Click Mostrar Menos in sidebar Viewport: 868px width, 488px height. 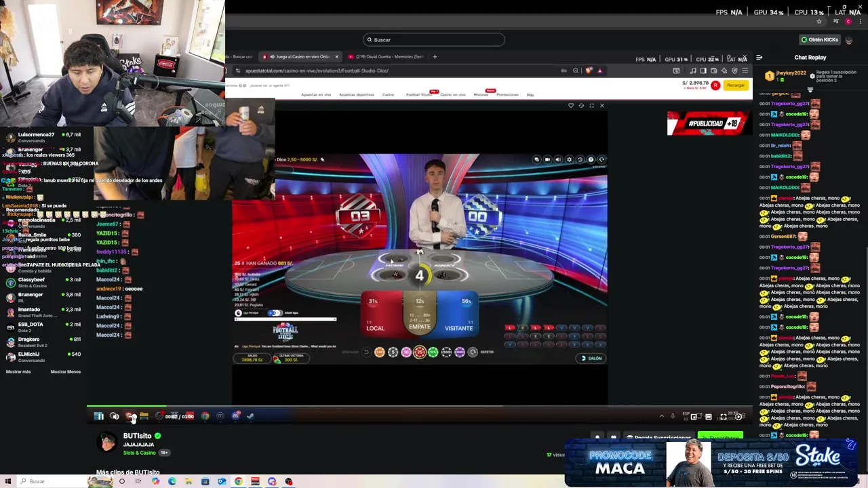pyautogui.click(x=66, y=371)
